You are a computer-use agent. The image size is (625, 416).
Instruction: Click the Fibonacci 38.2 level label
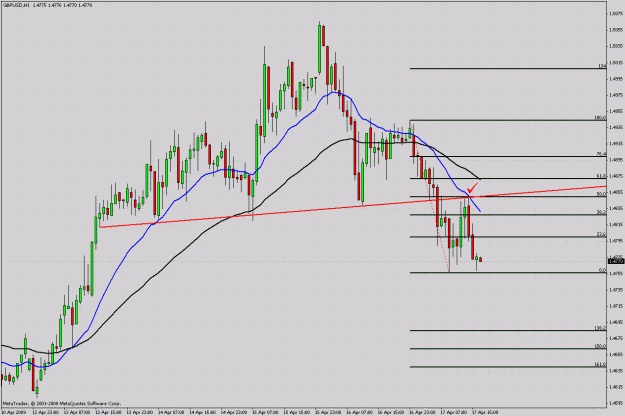[601, 213]
